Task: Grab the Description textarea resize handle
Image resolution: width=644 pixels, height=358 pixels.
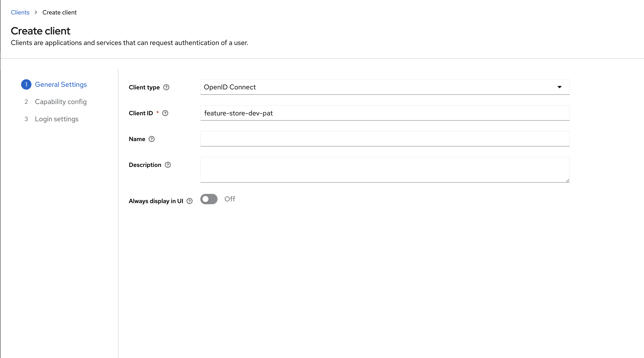Action: click(x=568, y=180)
